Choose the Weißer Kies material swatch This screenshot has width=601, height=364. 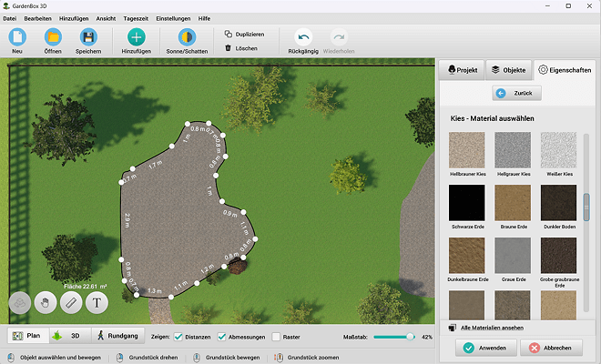558,150
